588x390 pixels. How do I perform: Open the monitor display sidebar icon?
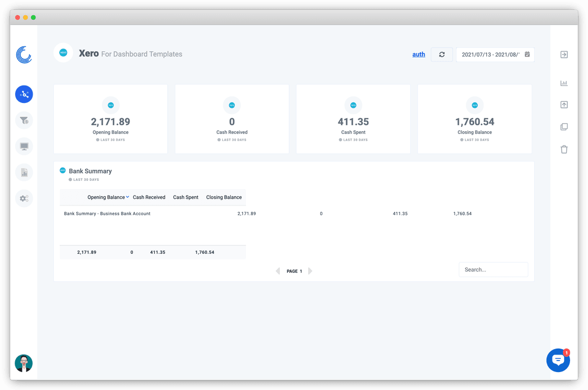coord(24,146)
